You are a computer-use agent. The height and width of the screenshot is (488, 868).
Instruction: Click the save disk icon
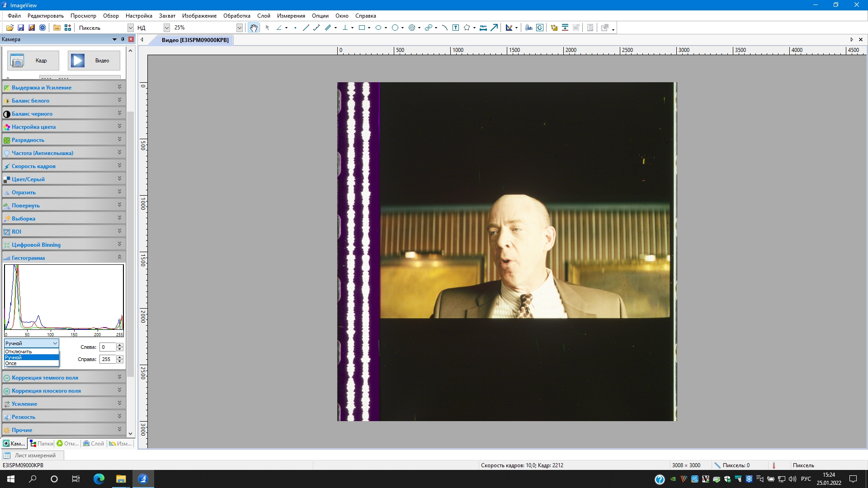coord(21,28)
